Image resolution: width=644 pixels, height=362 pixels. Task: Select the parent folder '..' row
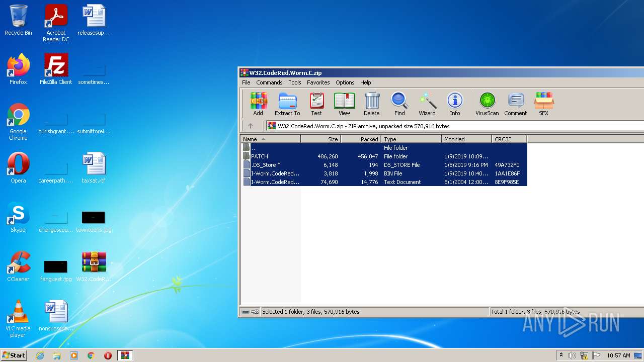(384, 148)
